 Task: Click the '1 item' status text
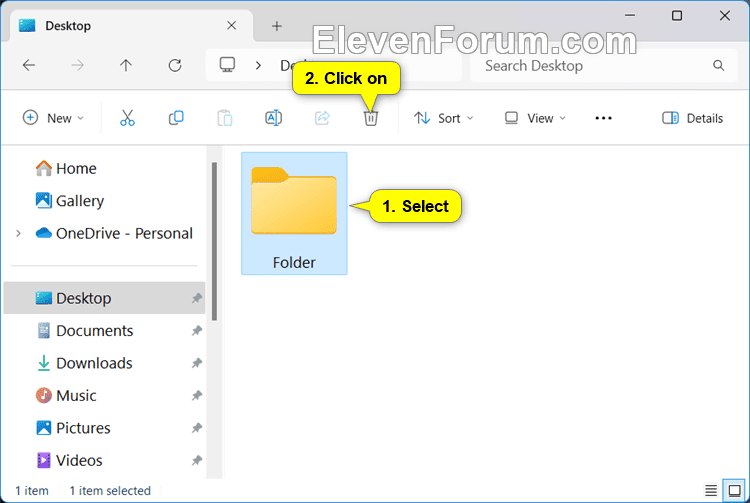point(32,491)
